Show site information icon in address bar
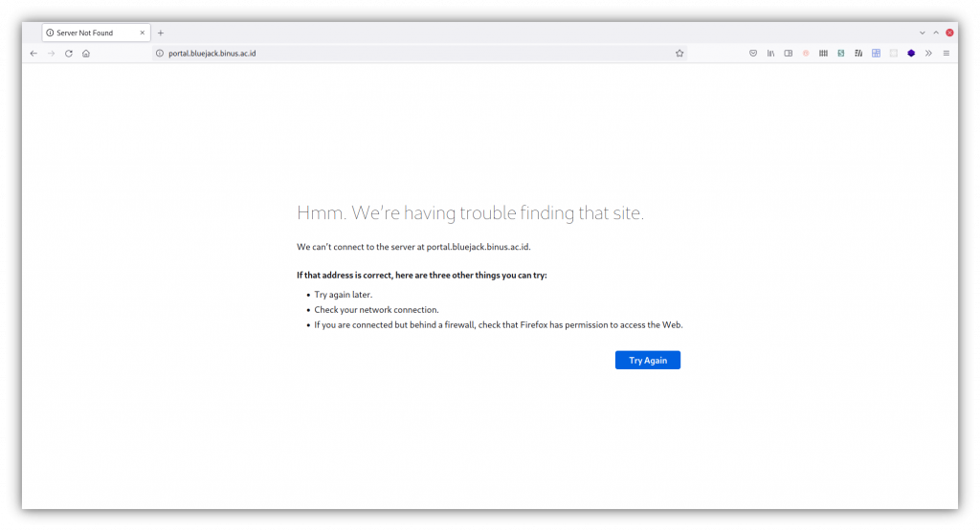980x531 pixels. (x=160, y=54)
